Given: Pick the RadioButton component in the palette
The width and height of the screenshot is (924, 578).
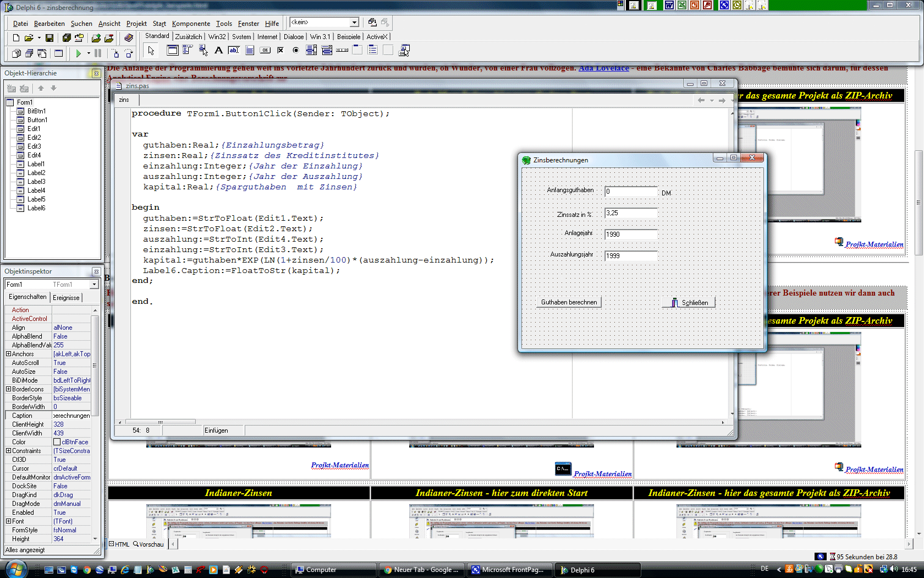Looking at the screenshot, I should click(x=295, y=50).
